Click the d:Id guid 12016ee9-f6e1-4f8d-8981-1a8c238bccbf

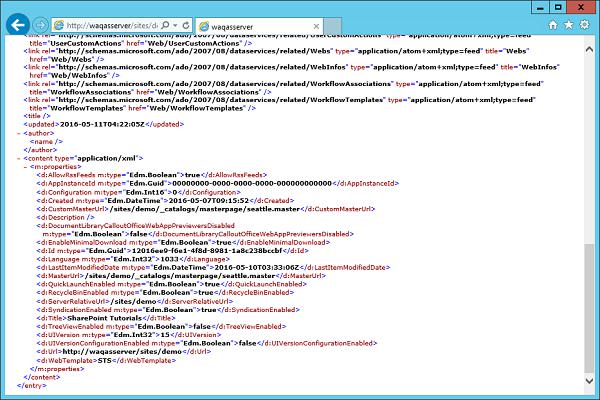click(x=207, y=251)
